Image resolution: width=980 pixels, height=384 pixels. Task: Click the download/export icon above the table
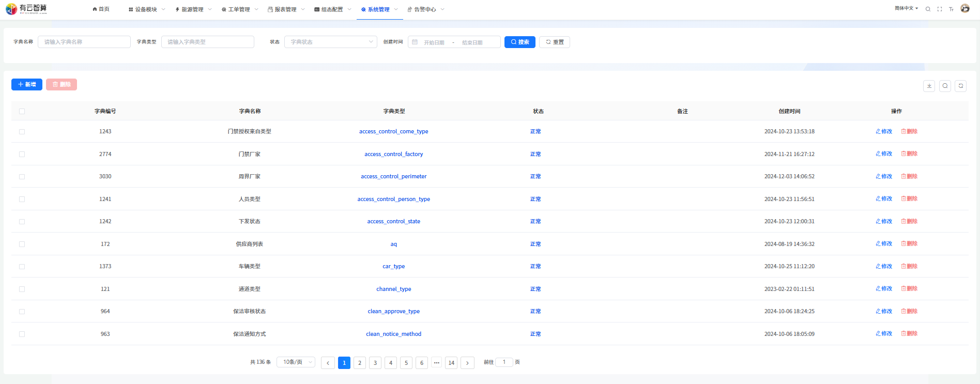(929, 86)
